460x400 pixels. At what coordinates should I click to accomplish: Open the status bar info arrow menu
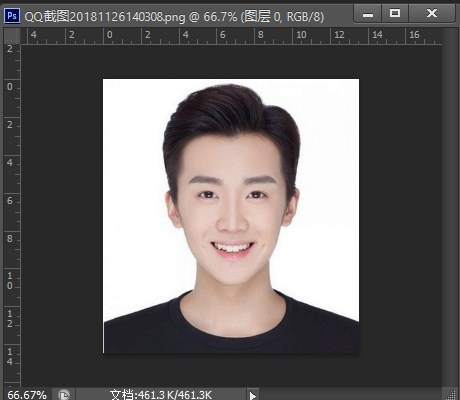(x=253, y=395)
